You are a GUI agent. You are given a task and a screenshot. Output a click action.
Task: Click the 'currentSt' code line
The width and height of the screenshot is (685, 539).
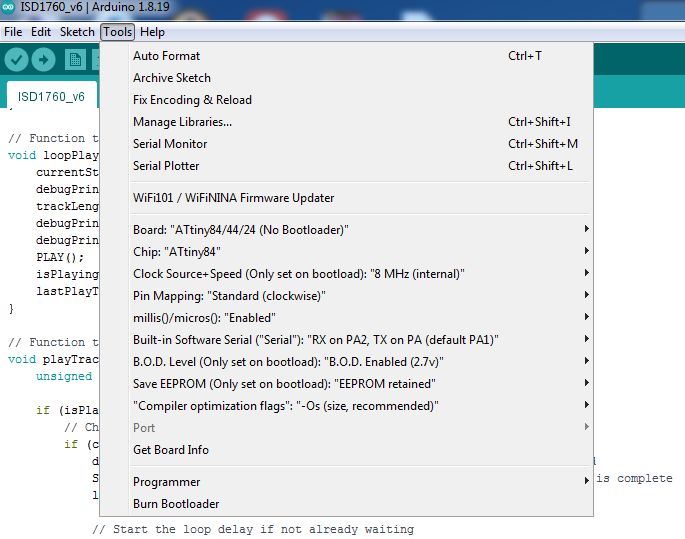(x=68, y=172)
